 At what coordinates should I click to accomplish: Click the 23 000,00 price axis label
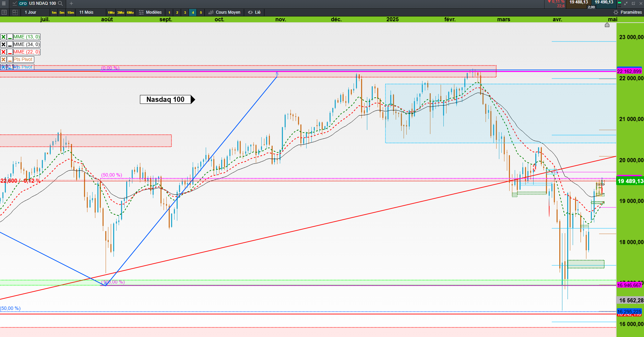631,37
